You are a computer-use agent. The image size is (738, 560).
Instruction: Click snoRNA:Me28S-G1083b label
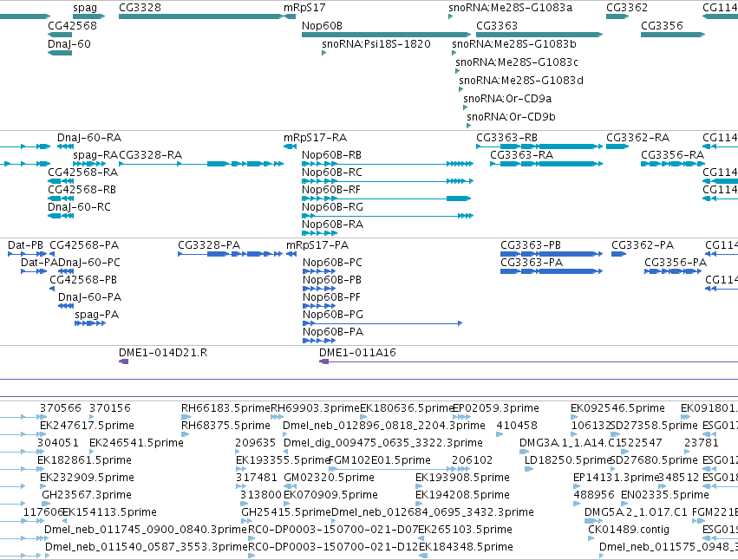click(x=514, y=43)
